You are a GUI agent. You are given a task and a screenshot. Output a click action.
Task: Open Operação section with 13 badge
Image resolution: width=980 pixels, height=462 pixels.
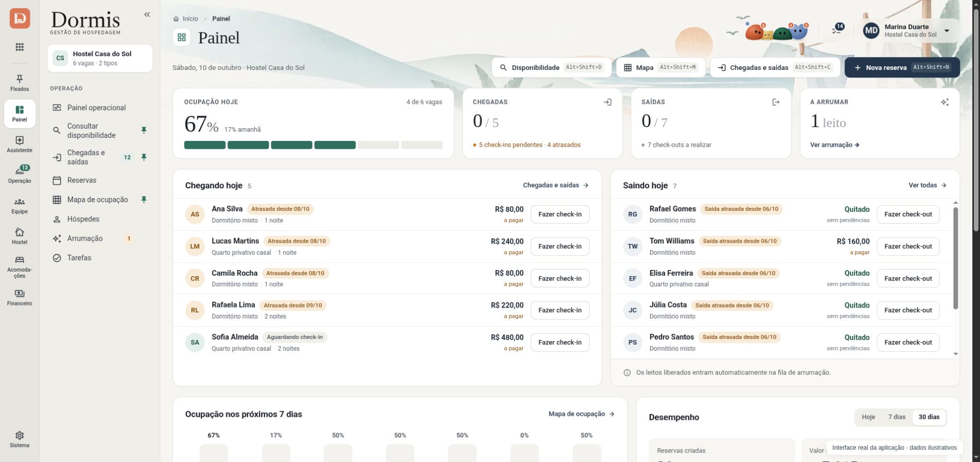coord(20,174)
